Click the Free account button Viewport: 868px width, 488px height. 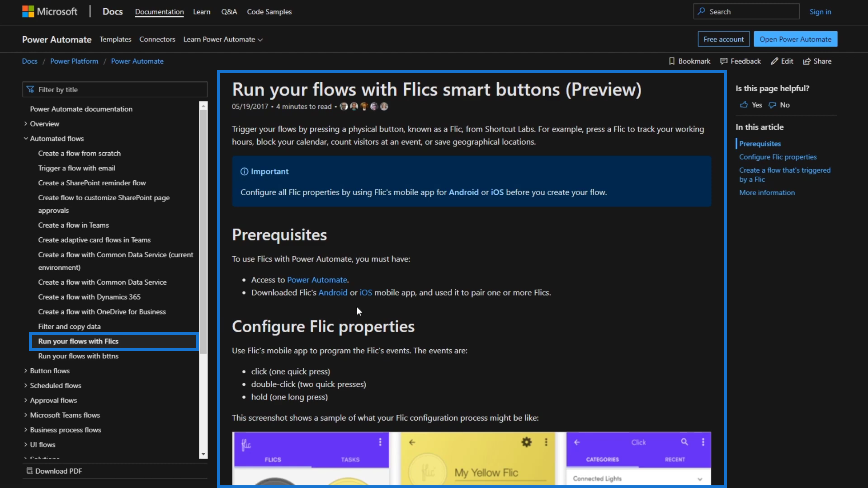[724, 39]
